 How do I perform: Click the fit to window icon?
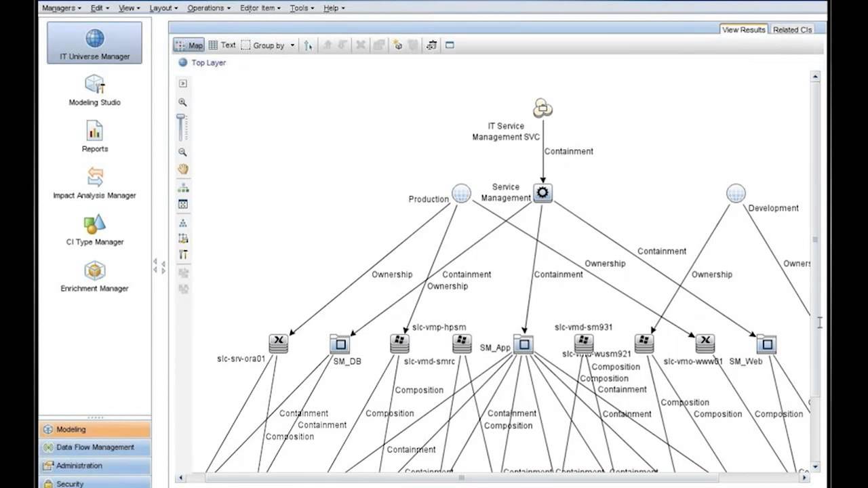[x=182, y=204]
